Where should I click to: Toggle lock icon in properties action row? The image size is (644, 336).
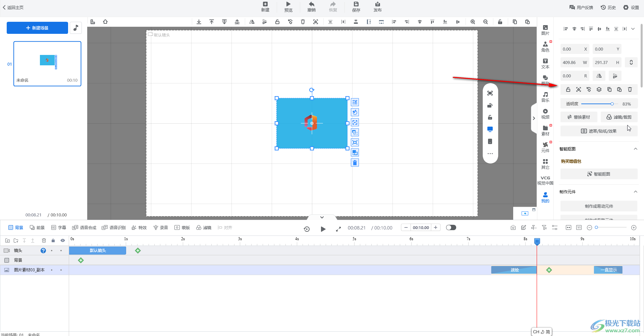click(x=568, y=89)
